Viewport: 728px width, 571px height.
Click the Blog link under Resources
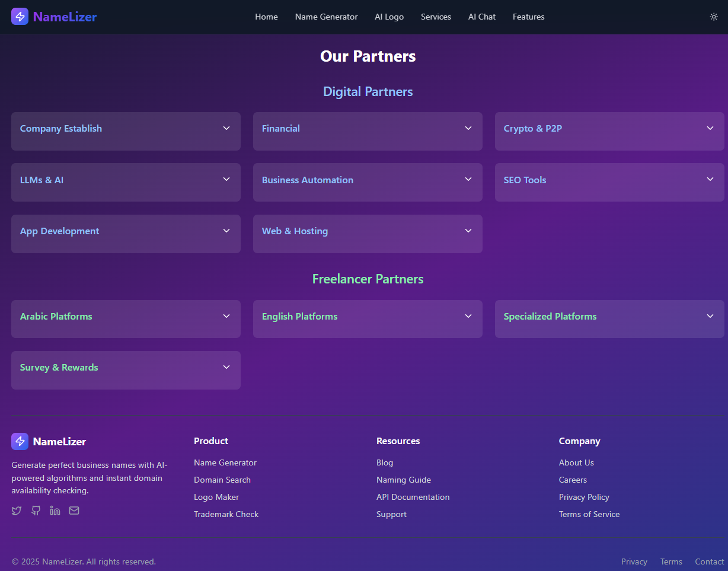coord(385,462)
